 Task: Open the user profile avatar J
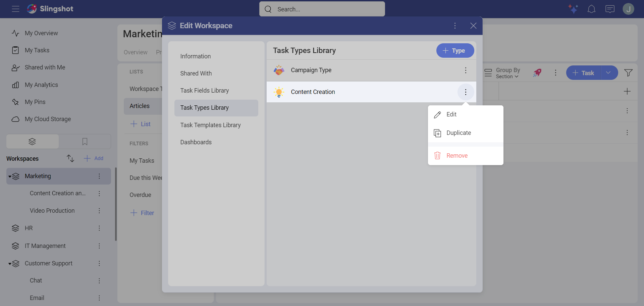click(x=628, y=9)
